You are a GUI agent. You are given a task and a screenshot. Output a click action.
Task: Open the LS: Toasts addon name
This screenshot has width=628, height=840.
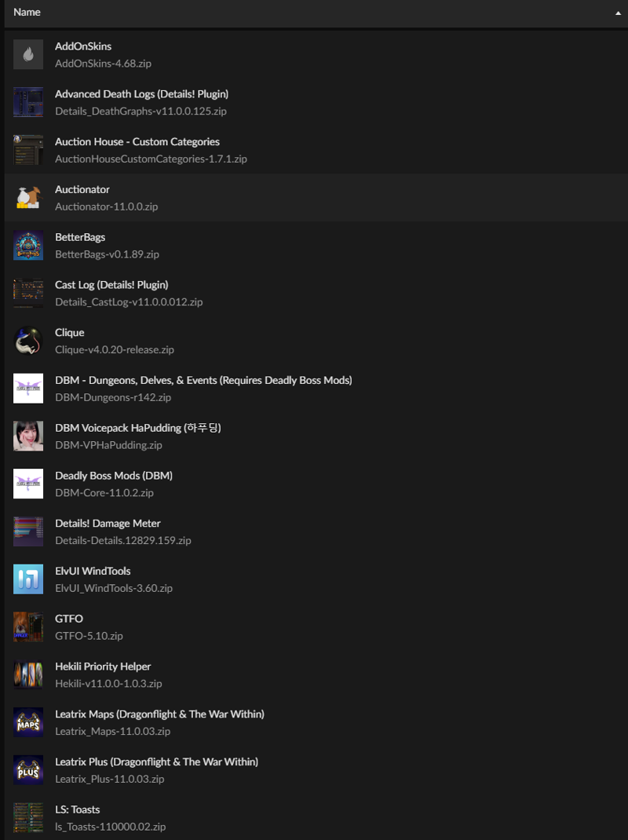point(77,809)
